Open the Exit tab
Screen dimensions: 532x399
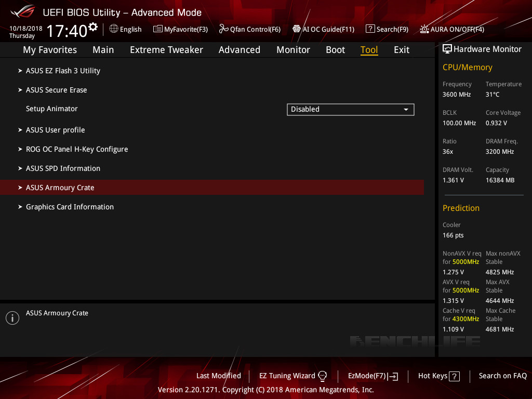click(402, 50)
